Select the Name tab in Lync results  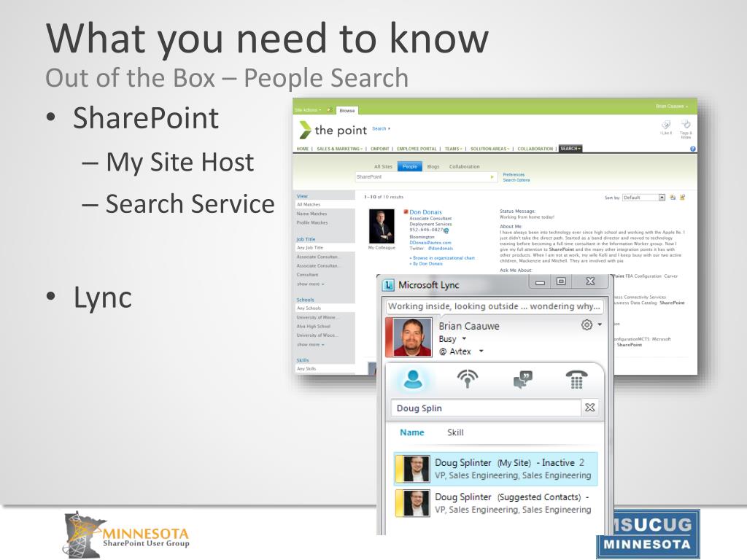tap(412, 432)
